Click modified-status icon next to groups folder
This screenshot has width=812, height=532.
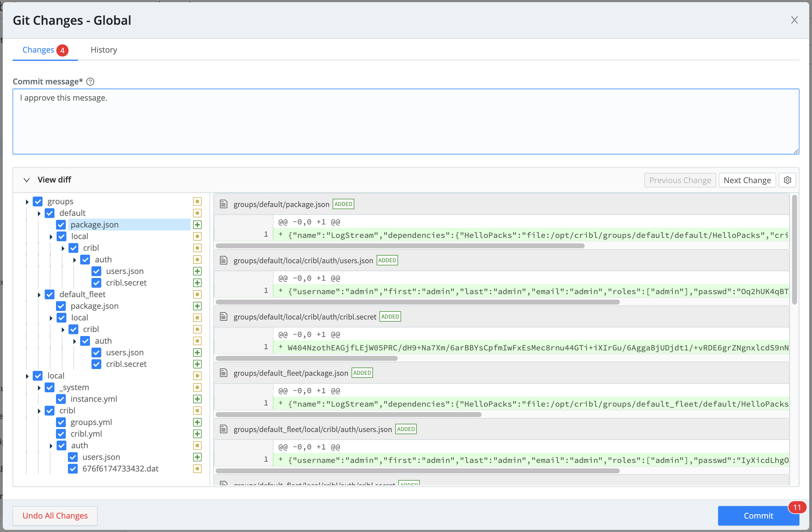[x=197, y=201]
